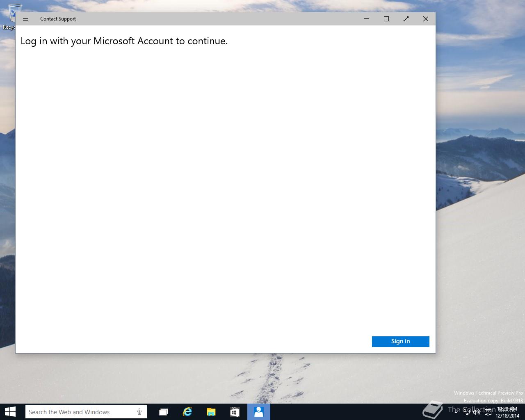Open Task View from the taskbar
The image size is (525, 420).
click(x=164, y=412)
